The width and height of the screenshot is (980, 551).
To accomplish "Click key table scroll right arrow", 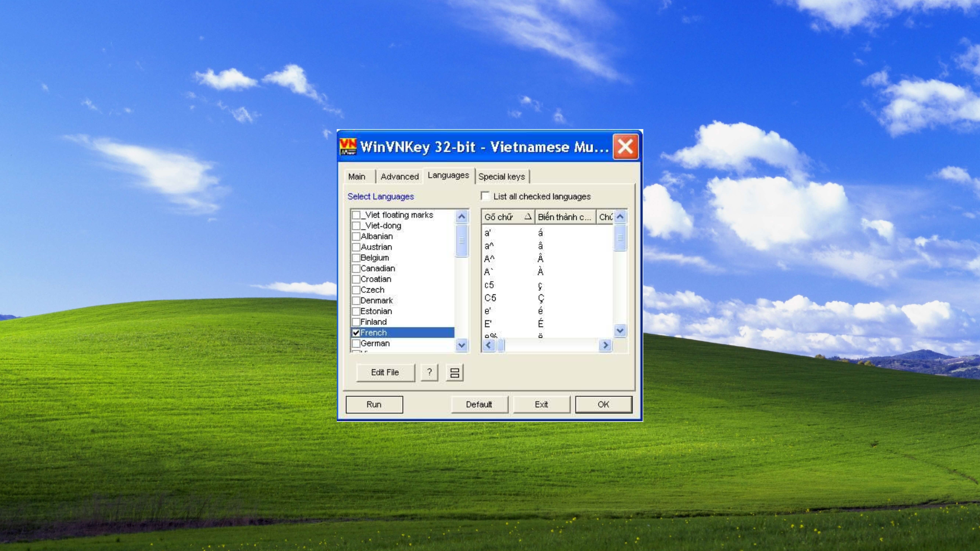I will pyautogui.click(x=605, y=345).
